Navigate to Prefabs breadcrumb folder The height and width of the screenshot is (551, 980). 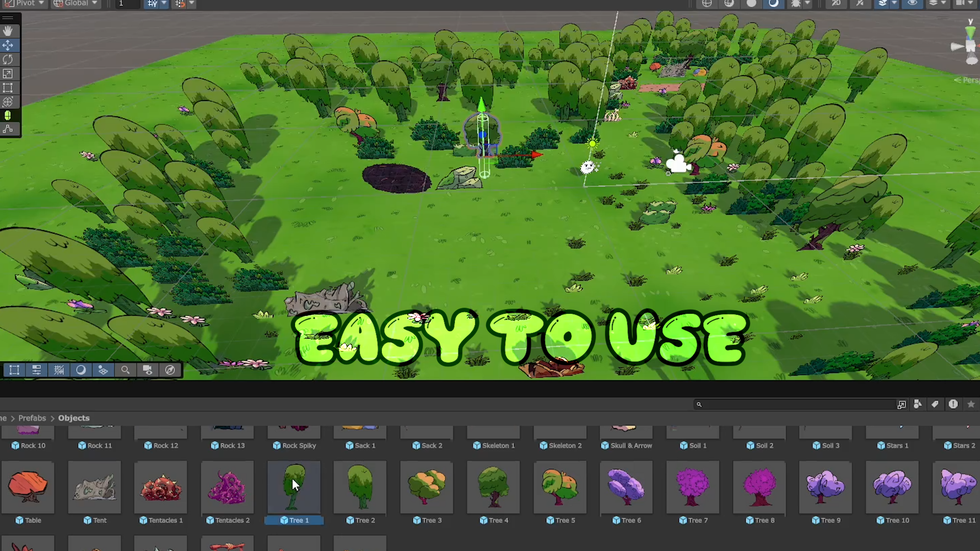tap(32, 418)
